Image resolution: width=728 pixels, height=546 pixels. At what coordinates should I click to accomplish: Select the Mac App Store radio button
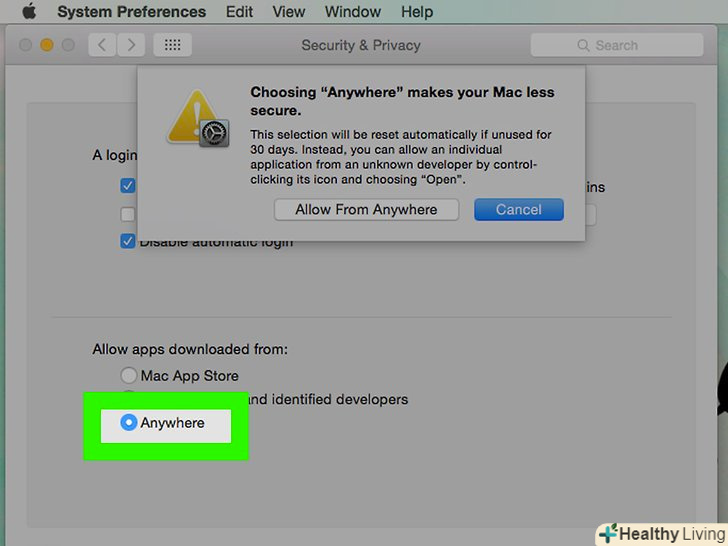129,375
